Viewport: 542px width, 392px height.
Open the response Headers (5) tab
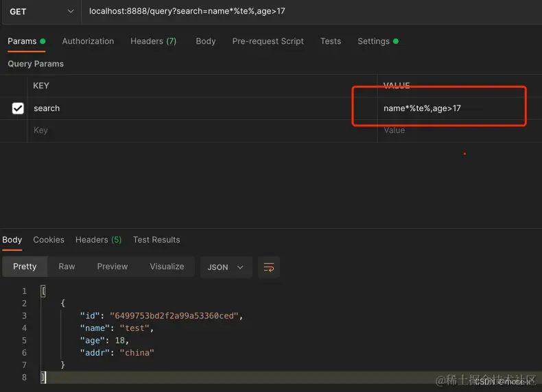(99, 240)
